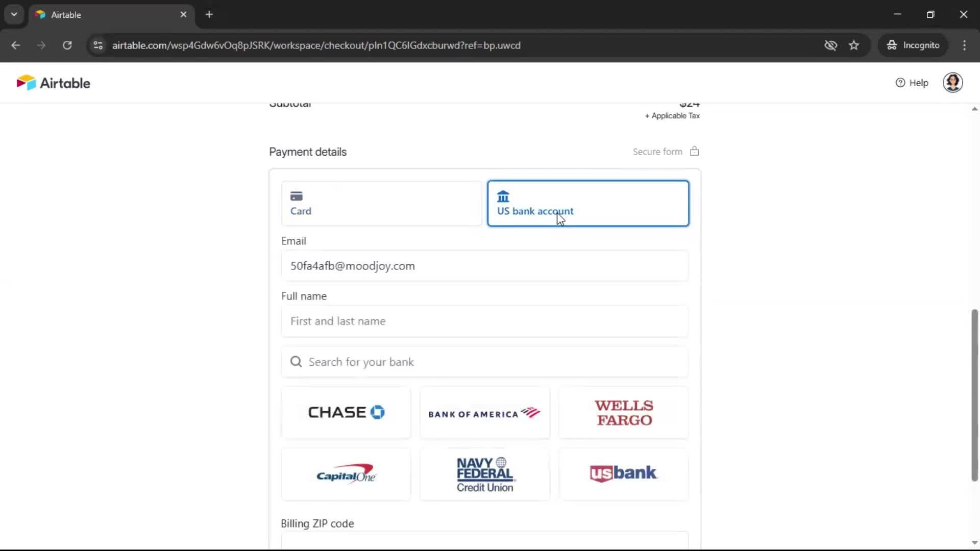Reload the page
The width and height of the screenshot is (980, 551).
pyautogui.click(x=67, y=45)
